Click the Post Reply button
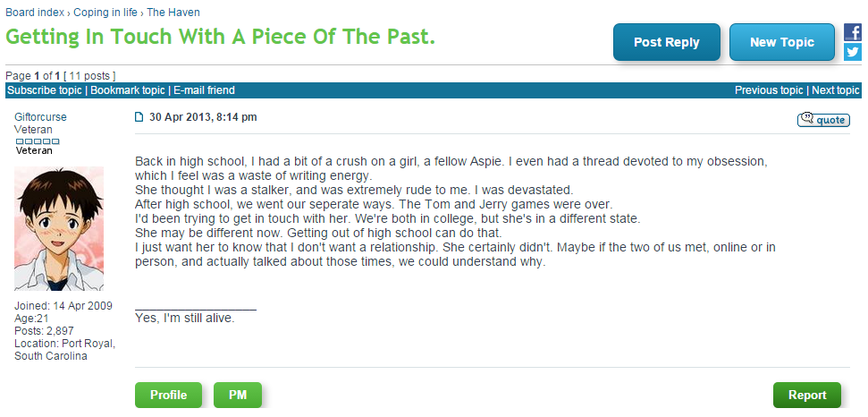The image size is (868, 417). [667, 42]
